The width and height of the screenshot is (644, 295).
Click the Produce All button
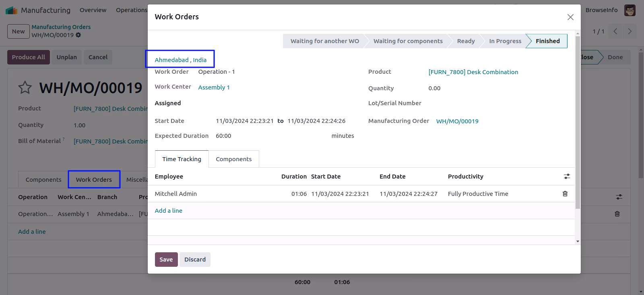tap(29, 57)
